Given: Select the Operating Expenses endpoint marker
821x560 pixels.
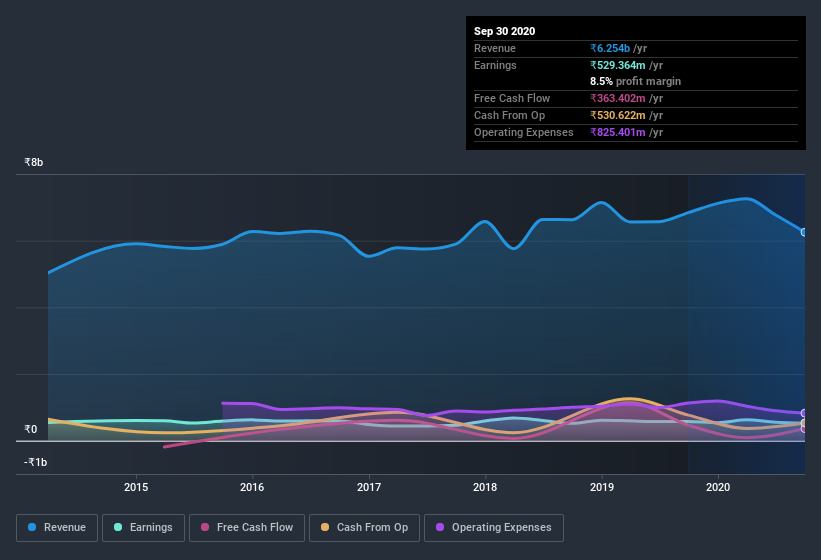Looking at the screenshot, I should coord(804,413).
